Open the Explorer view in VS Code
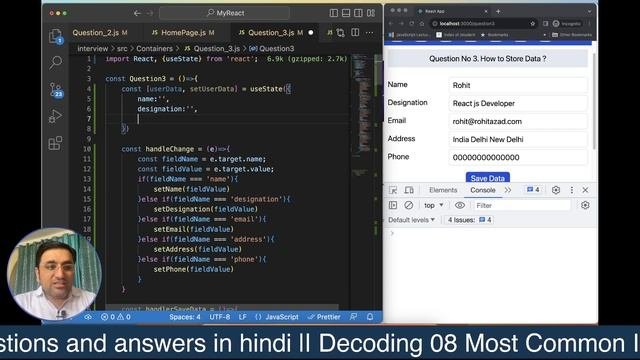The width and height of the screenshot is (640, 360). pos(56,37)
